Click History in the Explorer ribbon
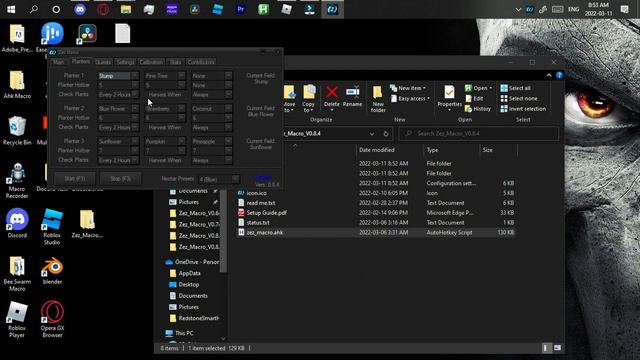640x360 pixels. [x=478, y=109]
